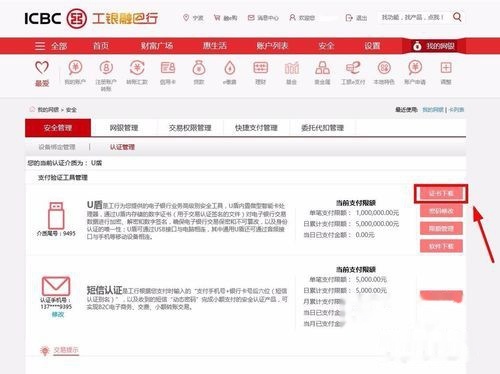500x374 pixels.
Task: Open the 我的账户 shortcut icon
Action: [75, 68]
